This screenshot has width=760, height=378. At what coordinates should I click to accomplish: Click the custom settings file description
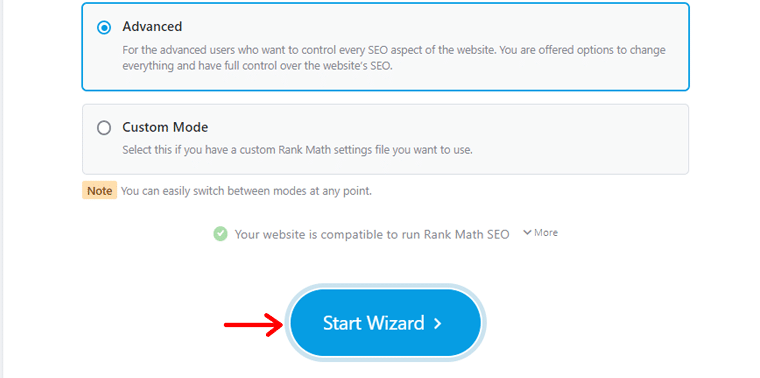click(x=297, y=150)
